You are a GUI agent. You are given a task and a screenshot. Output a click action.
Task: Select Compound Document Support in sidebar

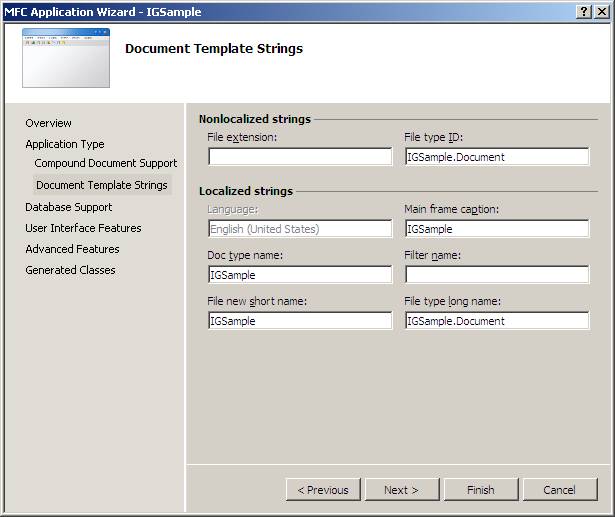[x=105, y=163]
